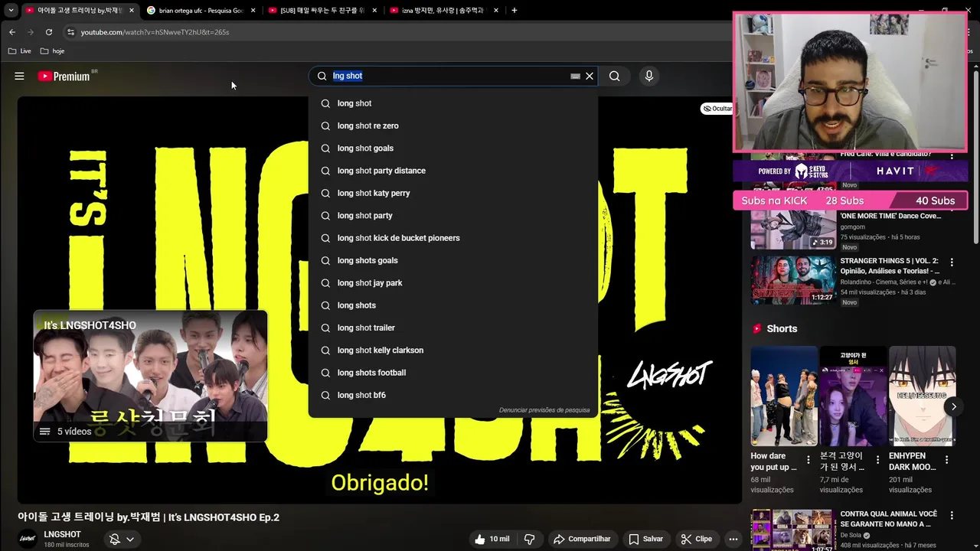980x551 pixels.
Task: Select suggestion 'long shot party distance'
Action: point(453,171)
